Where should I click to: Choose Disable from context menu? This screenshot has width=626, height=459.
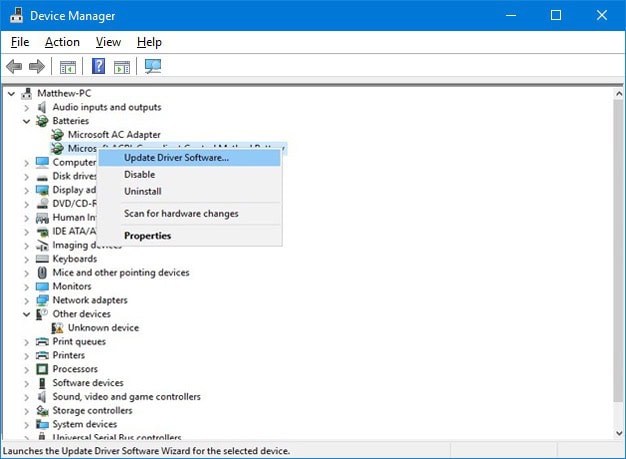click(189, 174)
